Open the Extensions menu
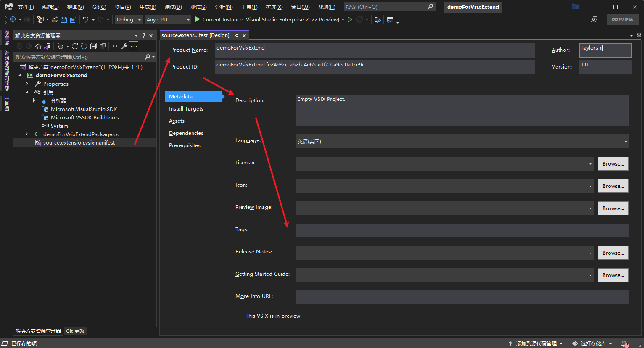The width and height of the screenshot is (644, 348). [274, 7]
